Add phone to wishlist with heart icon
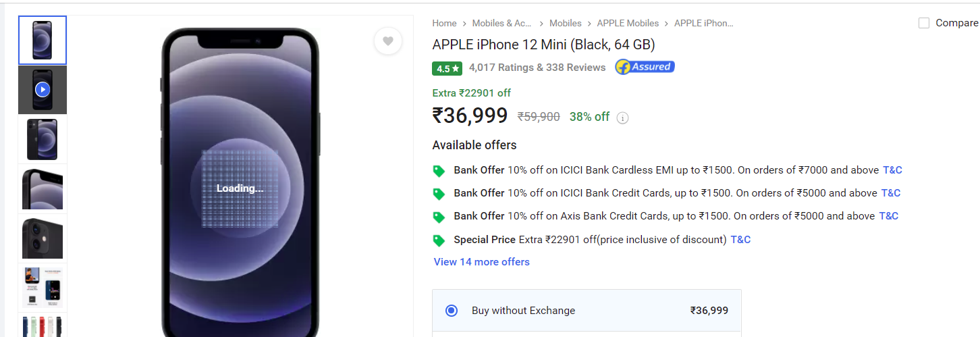Image resolution: width=980 pixels, height=337 pixels. point(388,41)
